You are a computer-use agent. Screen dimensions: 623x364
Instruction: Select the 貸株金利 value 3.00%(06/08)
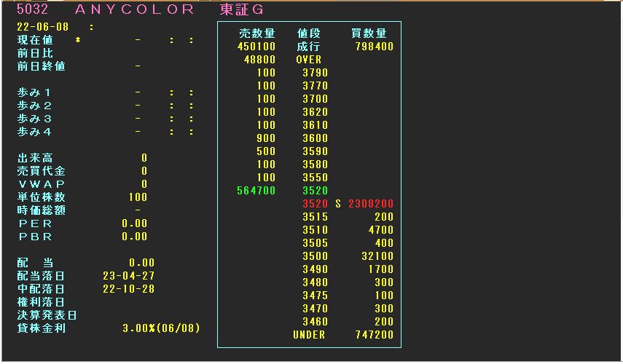pyautogui.click(x=161, y=328)
